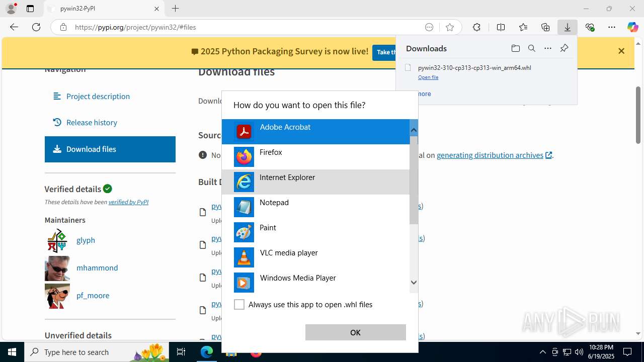Open Task View on the taskbar
This screenshot has height=362, width=644.
(x=181, y=352)
